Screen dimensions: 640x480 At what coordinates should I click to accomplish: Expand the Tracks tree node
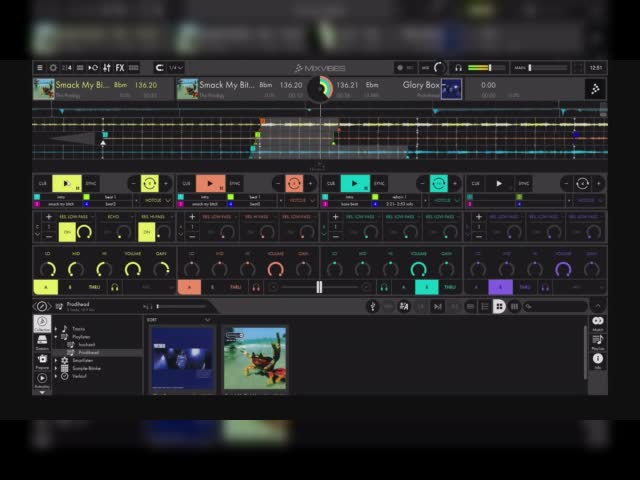point(56,329)
